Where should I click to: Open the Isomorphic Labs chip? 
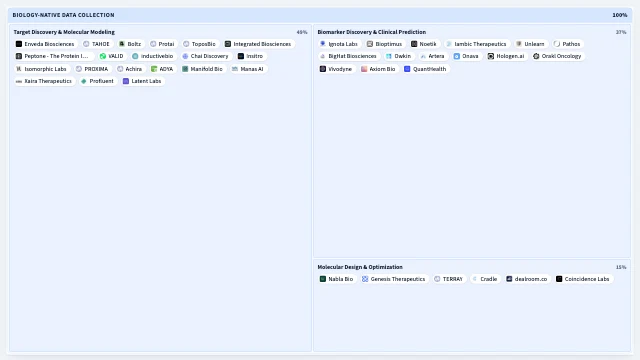(41, 69)
